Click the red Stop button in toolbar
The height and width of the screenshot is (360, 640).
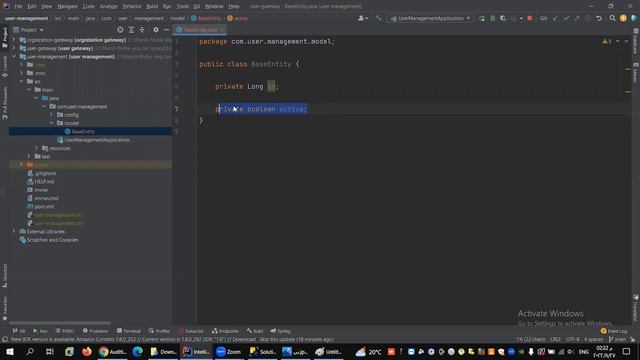(x=530, y=18)
